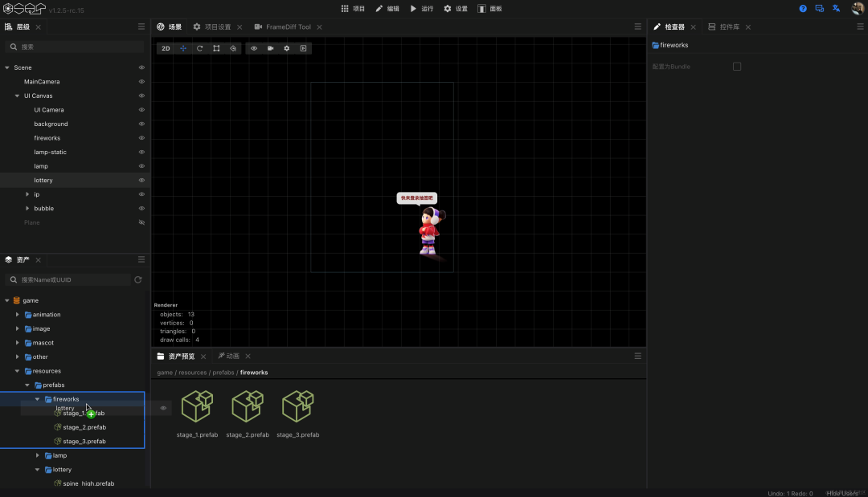
Task: Toggle visibility of MainCamera node
Action: click(141, 82)
